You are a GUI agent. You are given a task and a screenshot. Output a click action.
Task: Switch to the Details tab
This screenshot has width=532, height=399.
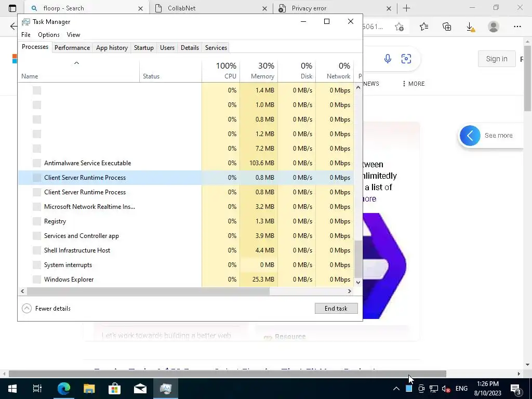pyautogui.click(x=190, y=47)
